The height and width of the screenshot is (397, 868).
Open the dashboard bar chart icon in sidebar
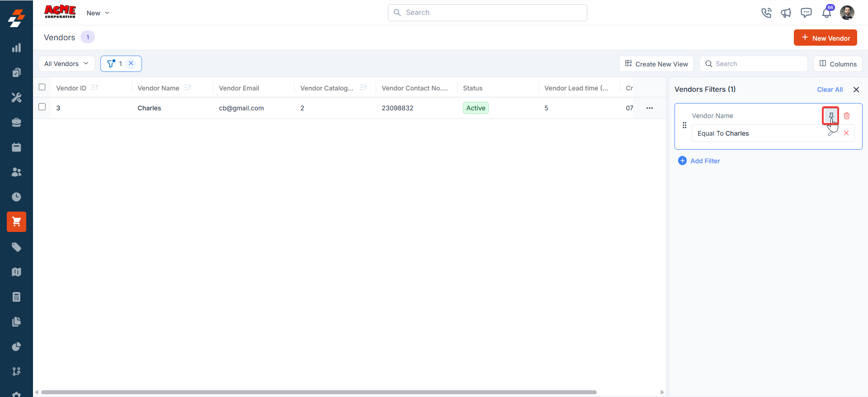point(16,48)
